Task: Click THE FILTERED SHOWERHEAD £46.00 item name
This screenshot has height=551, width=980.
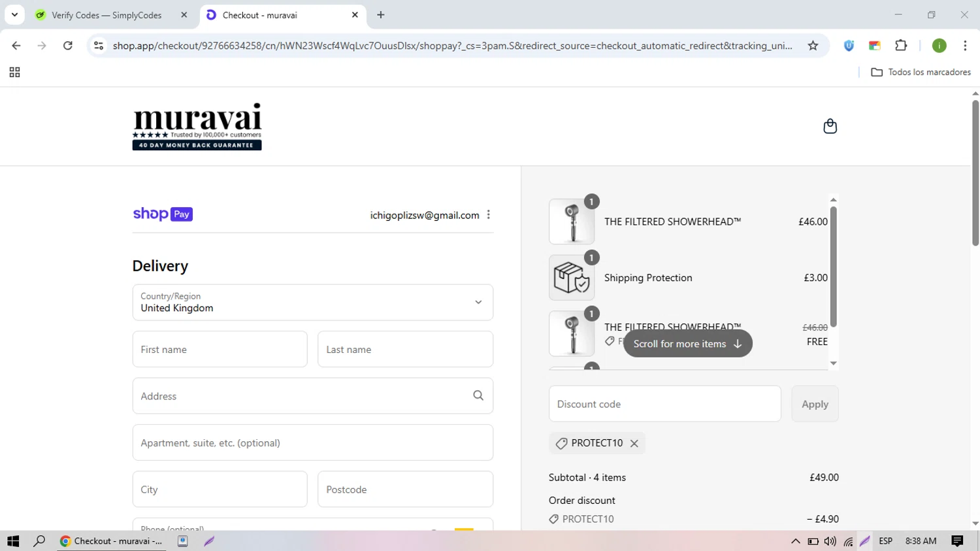Action: [672, 222]
